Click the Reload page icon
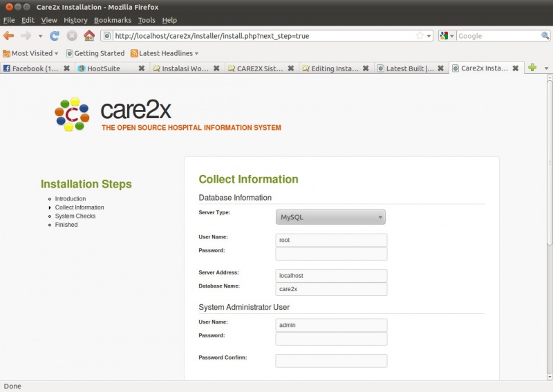Screen dimensions: 553x392 (55, 36)
